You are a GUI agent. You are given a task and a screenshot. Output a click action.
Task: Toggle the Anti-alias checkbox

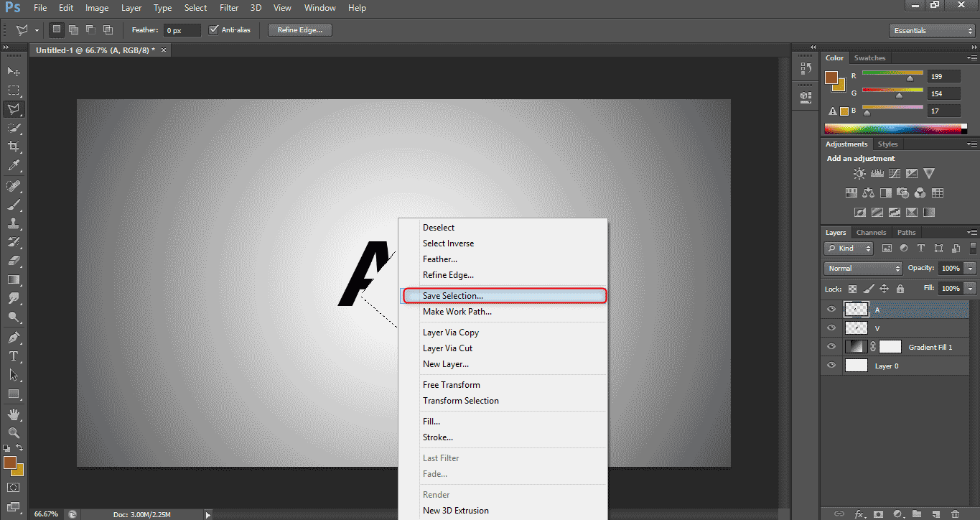(x=213, y=30)
